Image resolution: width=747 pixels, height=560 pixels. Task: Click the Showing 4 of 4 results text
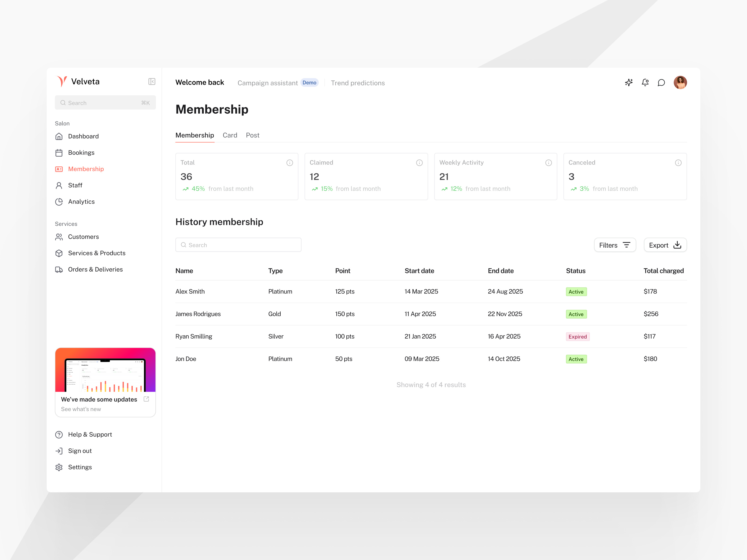[431, 385]
